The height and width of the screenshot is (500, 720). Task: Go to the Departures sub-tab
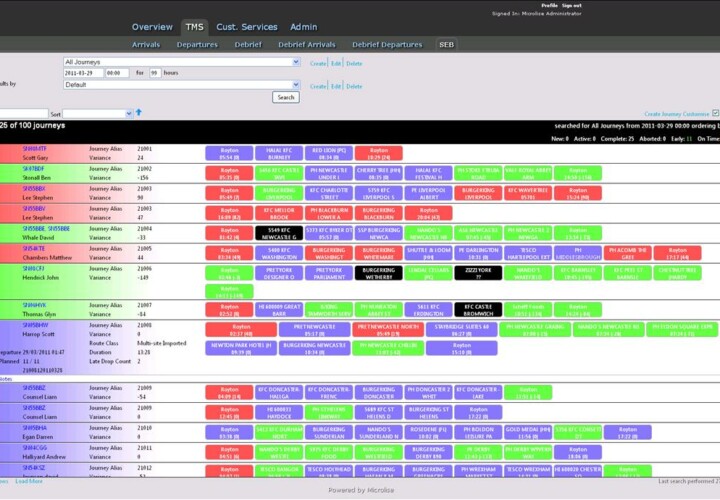point(197,45)
